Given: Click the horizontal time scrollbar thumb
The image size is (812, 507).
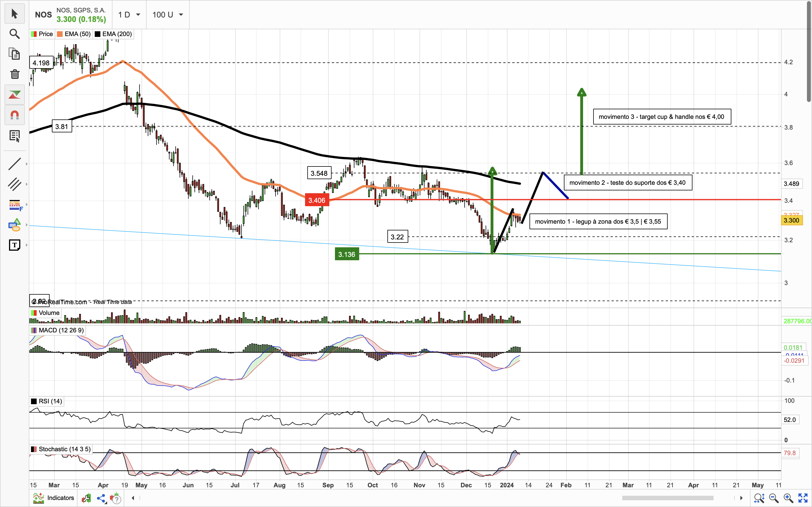Looking at the screenshot, I should pyautogui.click(x=667, y=498).
